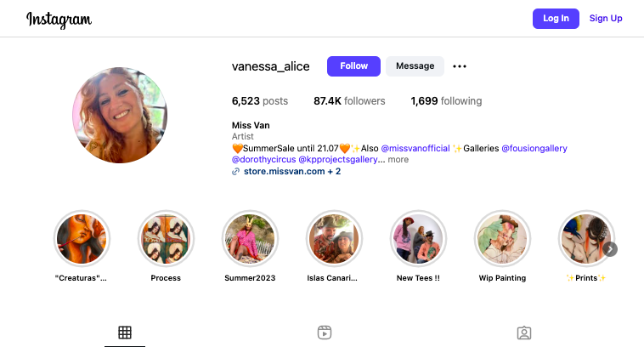The height and width of the screenshot is (347, 644).
Task: Open the store.missvan.com + 2 link
Action: click(292, 172)
